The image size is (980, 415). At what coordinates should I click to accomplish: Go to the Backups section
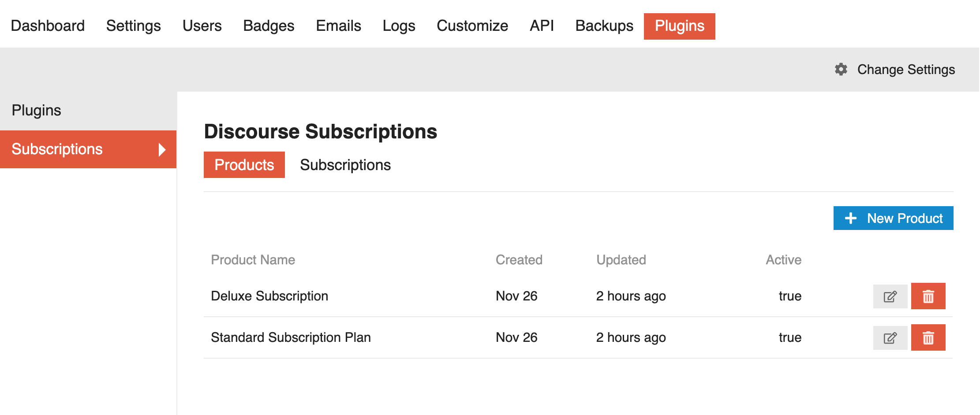click(604, 26)
